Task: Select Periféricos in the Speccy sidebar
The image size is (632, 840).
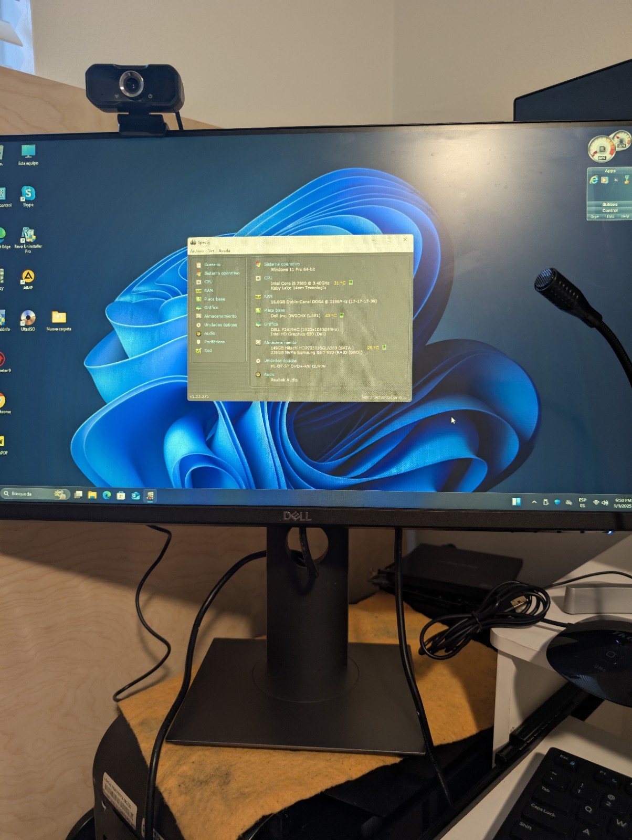Action: tap(214, 342)
